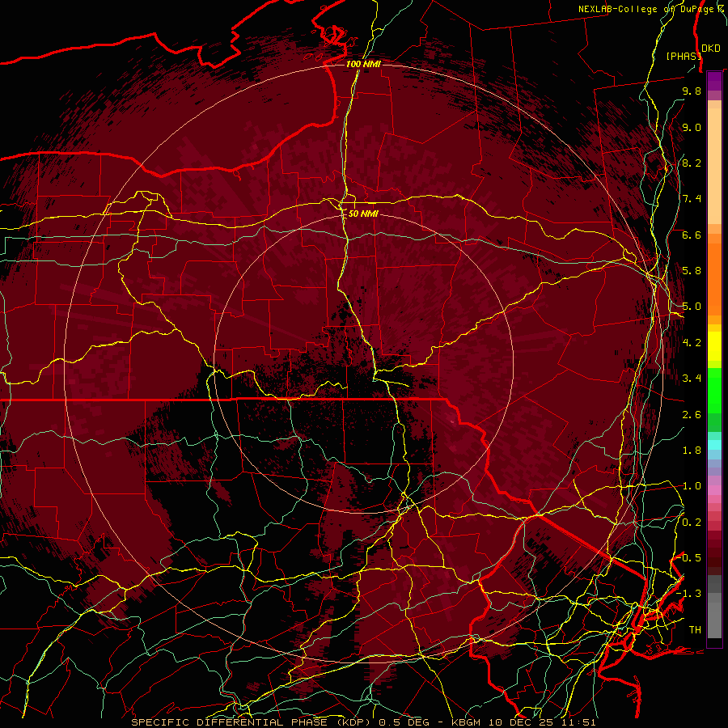Pick the orange segment of color bar
The height and width of the screenshot is (728, 728).
click(714, 278)
